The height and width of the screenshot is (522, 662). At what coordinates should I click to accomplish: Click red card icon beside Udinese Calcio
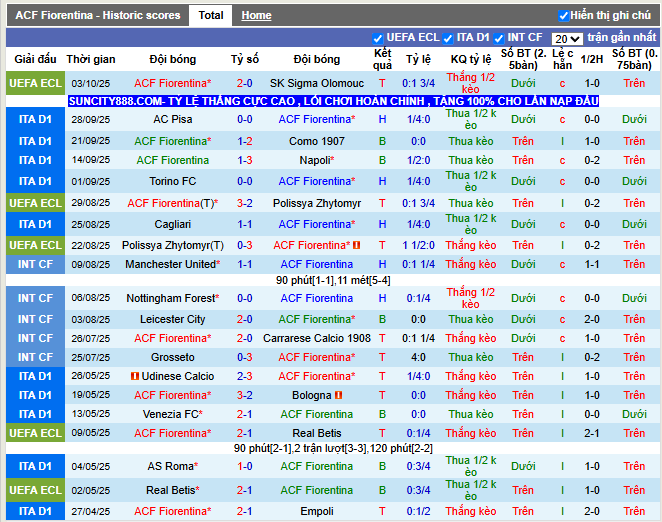135,376
